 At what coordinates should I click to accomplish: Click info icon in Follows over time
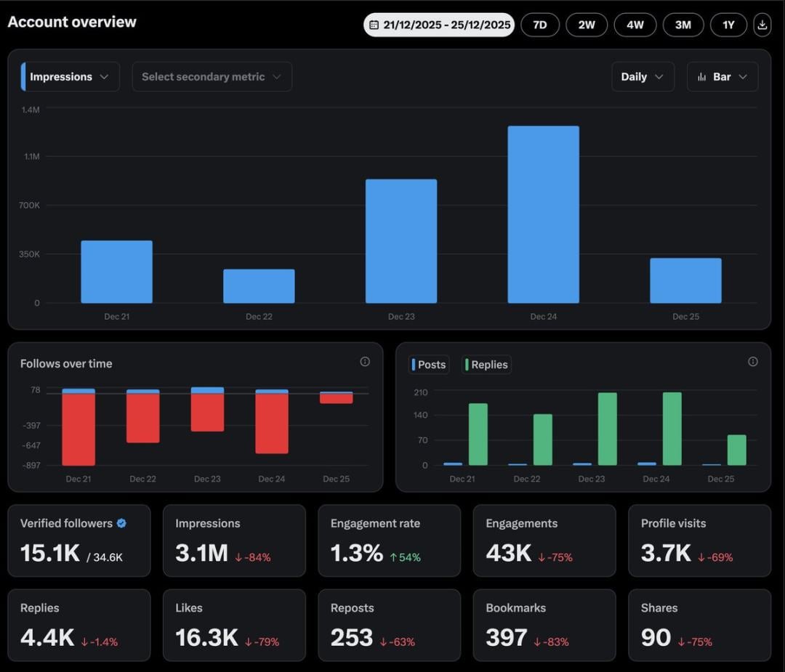[365, 362]
